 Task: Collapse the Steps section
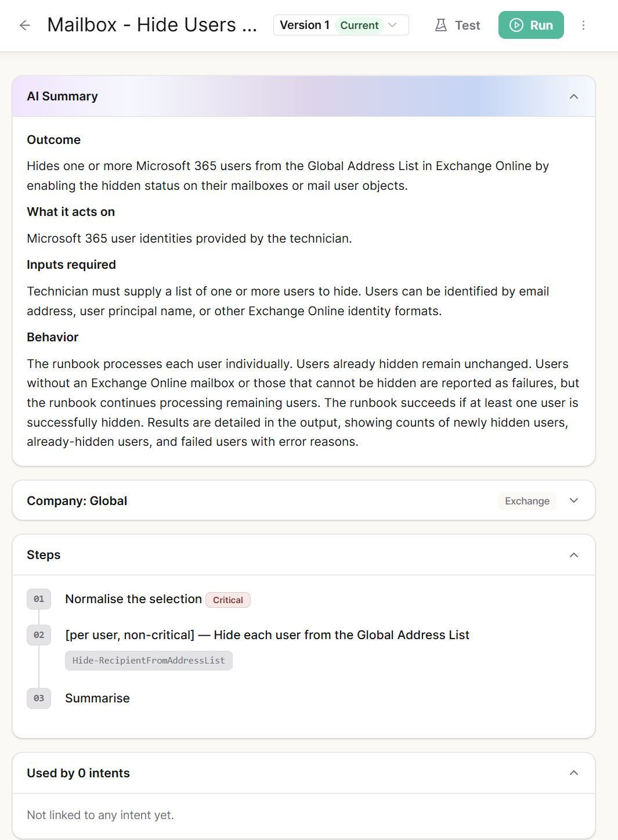574,555
